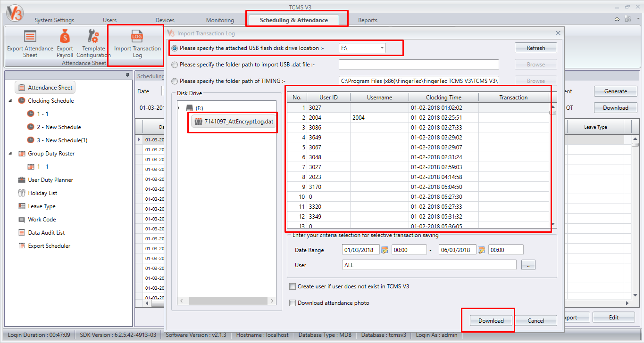This screenshot has height=343, width=644.
Task: Select the row with User ID 2023
Action: click(418, 177)
